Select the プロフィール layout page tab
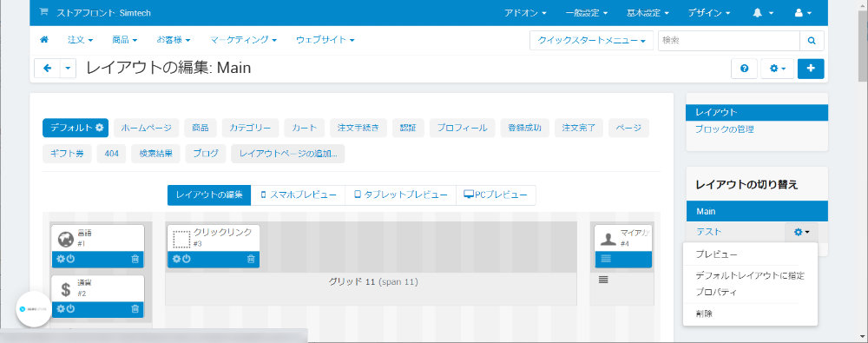The image size is (868, 343). pos(463,128)
